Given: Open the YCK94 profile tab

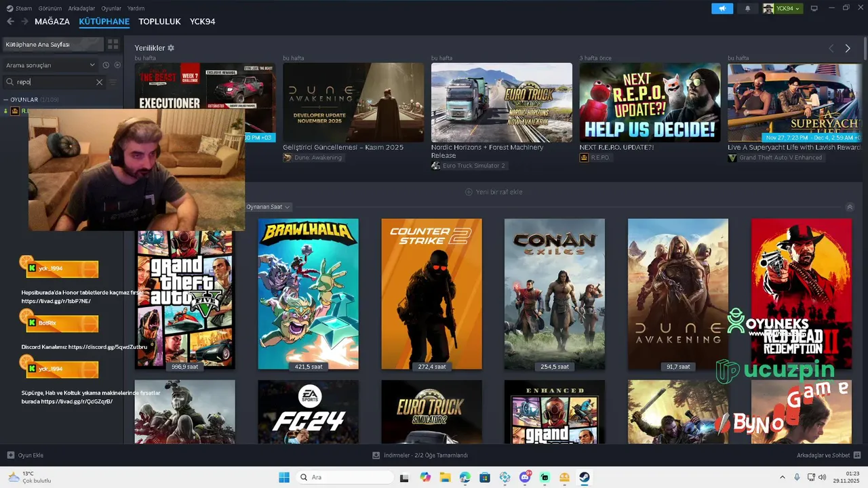Looking at the screenshot, I should point(202,22).
